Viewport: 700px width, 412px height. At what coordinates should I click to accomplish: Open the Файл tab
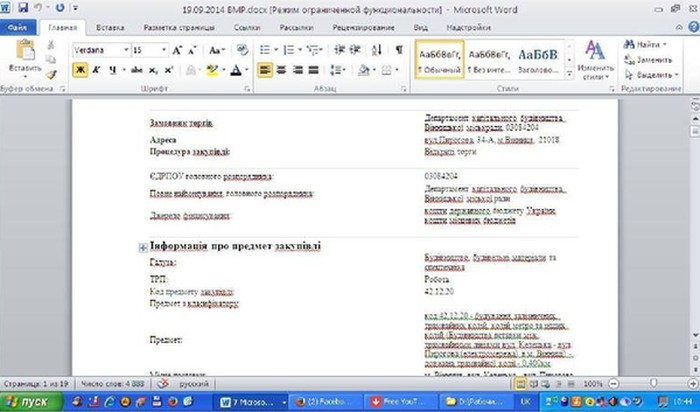pos(17,27)
